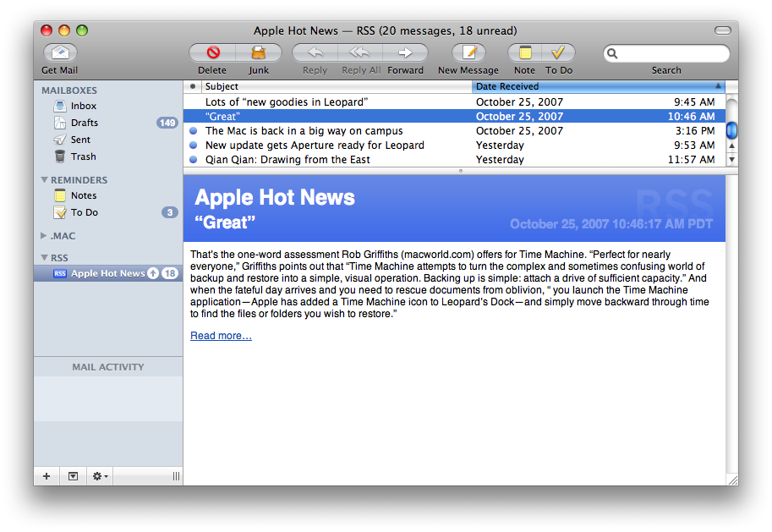Viewport: 772px width, 532px height.
Task: Select the Apple Hot News RSS feed
Action: 108,273
